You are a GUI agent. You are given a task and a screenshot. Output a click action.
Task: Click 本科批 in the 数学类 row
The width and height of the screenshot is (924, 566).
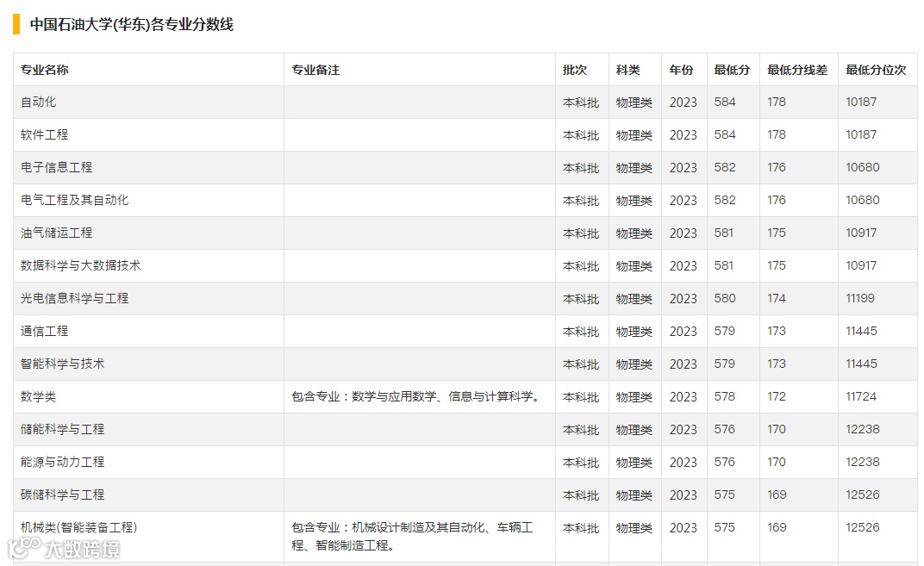point(581,397)
